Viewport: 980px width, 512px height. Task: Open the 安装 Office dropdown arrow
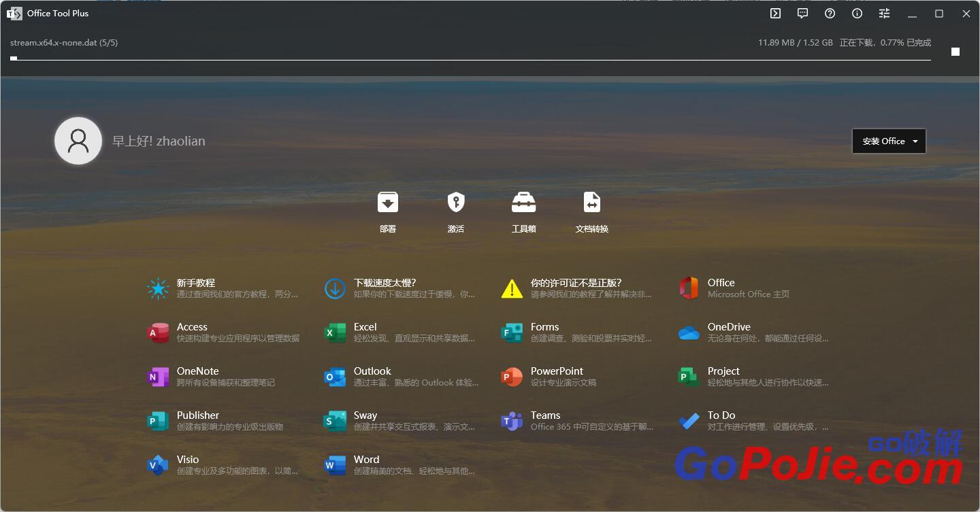915,141
